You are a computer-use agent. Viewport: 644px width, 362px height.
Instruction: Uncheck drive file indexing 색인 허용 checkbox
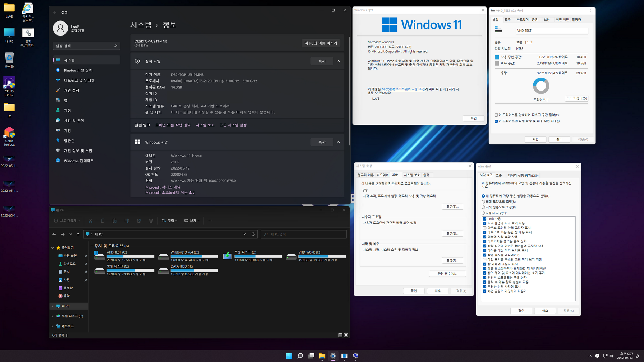[496, 121]
